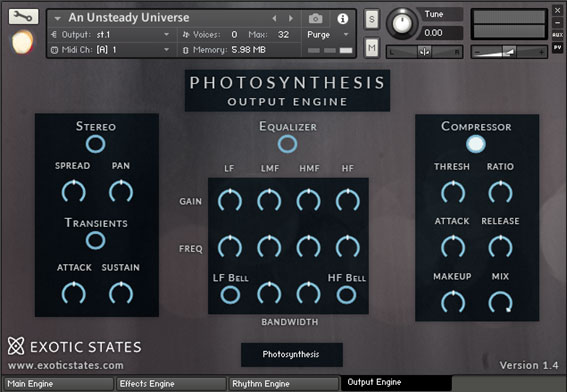Screen dimensions: 567x392
Task: Open the Purge dropdown menu
Action: [328, 35]
